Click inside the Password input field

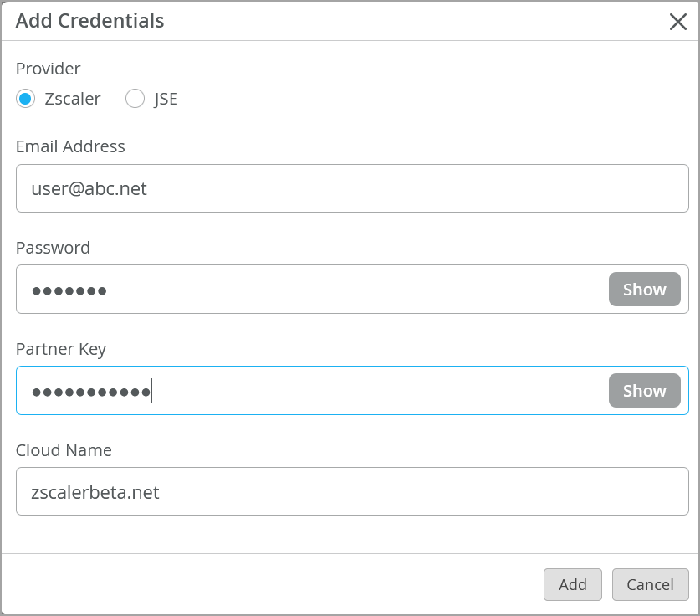point(309,290)
